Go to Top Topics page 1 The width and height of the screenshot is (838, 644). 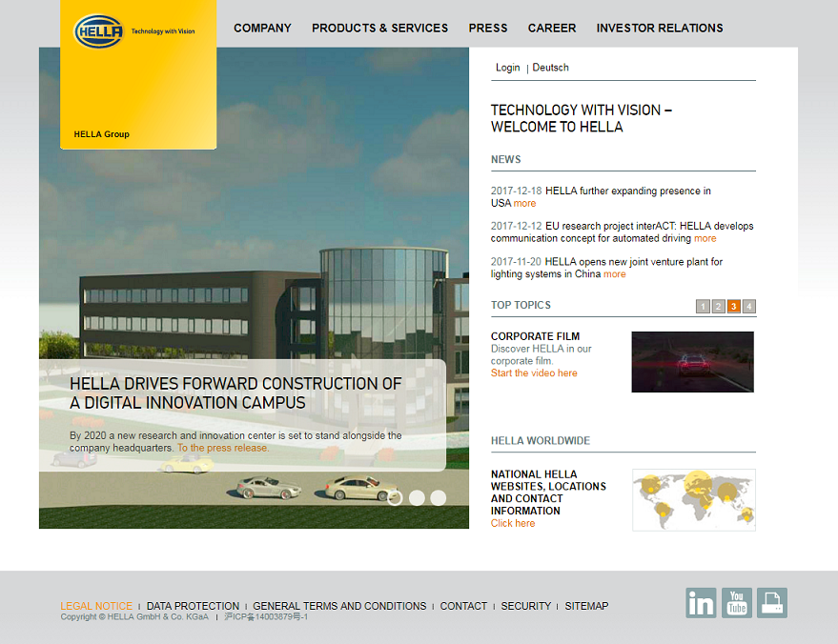click(704, 306)
